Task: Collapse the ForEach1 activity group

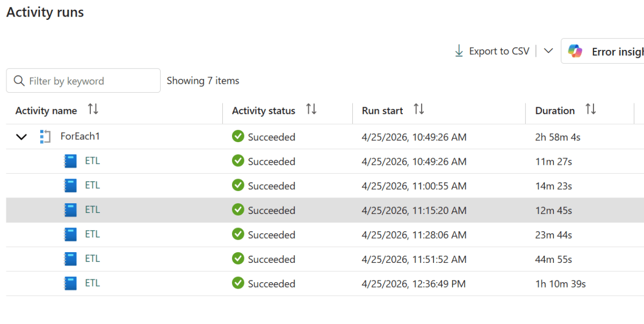Action: click(x=21, y=137)
